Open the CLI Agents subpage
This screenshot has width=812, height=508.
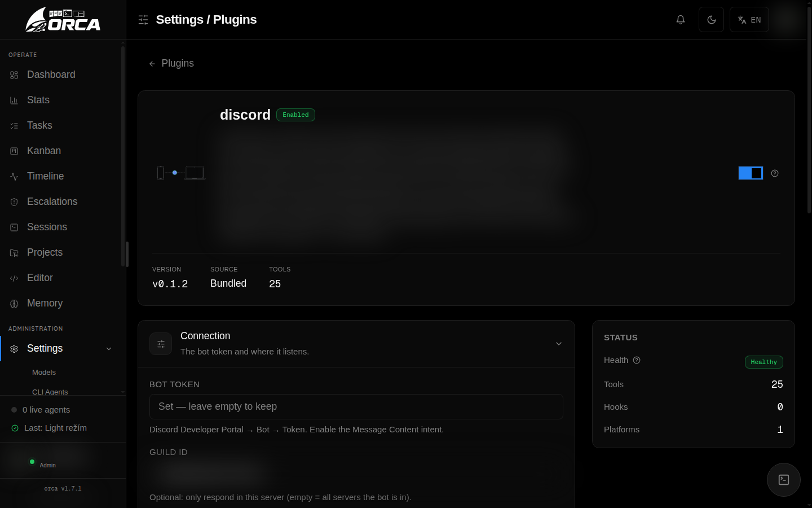click(x=50, y=392)
